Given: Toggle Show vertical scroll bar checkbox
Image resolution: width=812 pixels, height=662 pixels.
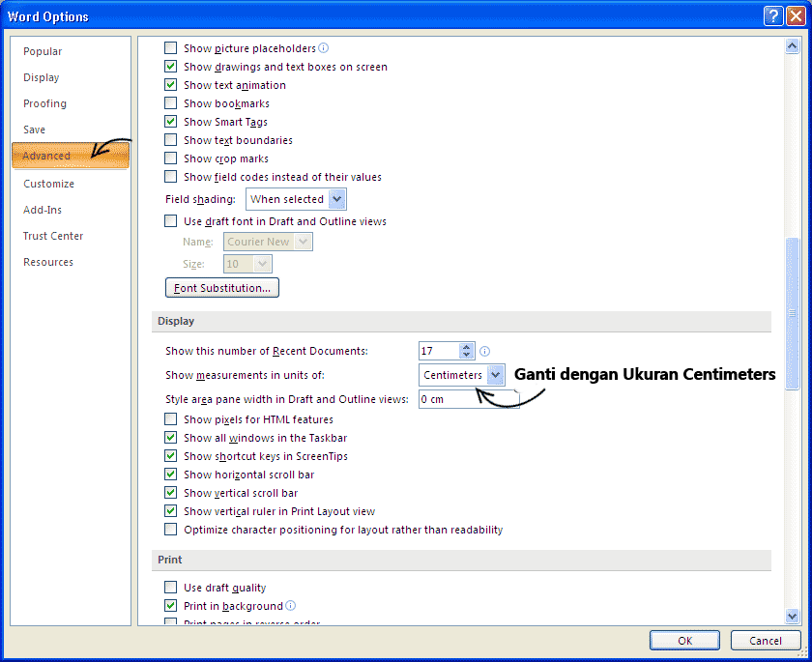Looking at the screenshot, I should [x=170, y=493].
